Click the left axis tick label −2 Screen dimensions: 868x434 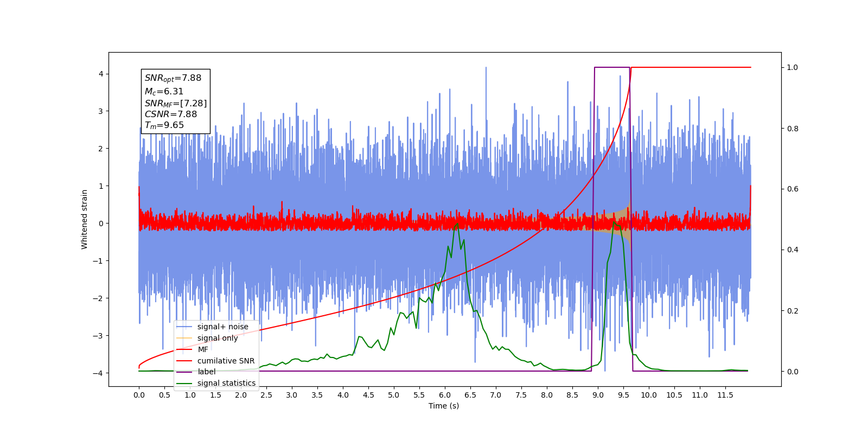coord(98,298)
